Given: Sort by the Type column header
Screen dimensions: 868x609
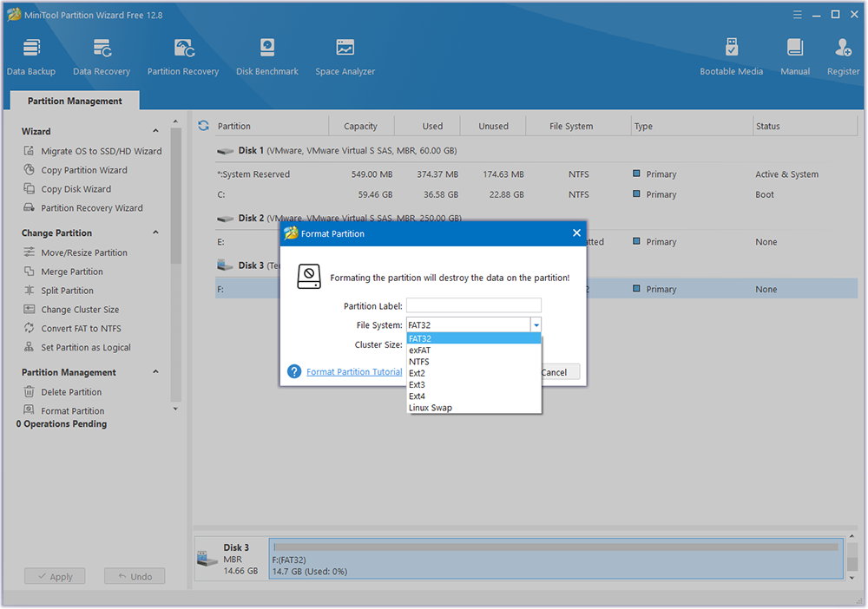Looking at the screenshot, I should click(692, 126).
